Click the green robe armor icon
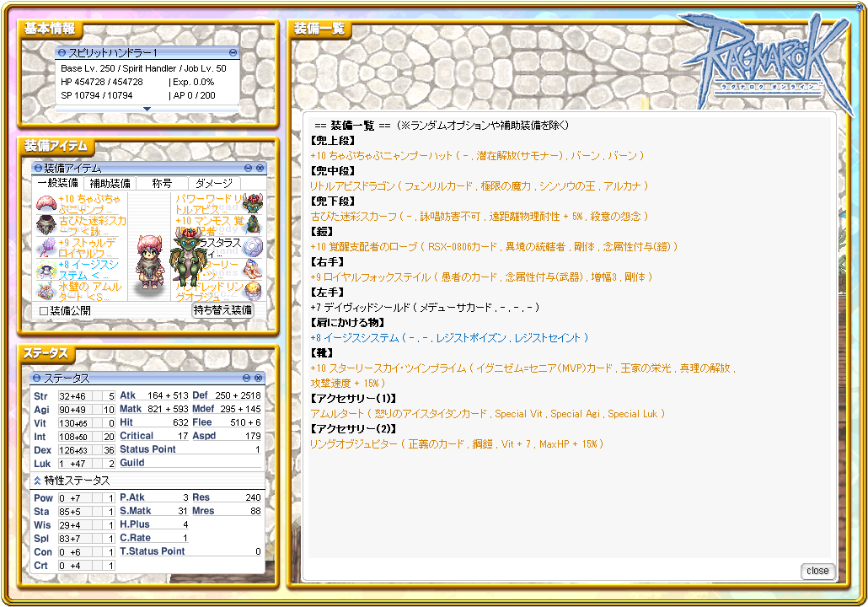868x607 pixels. (x=253, y=225)
